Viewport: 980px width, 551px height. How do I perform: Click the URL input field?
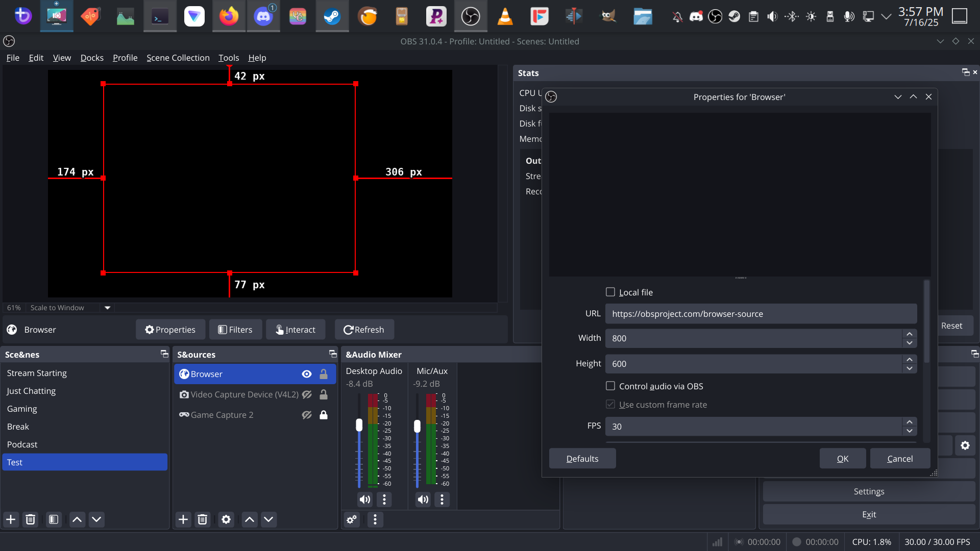pyautogui.click(x=761, y=314)
